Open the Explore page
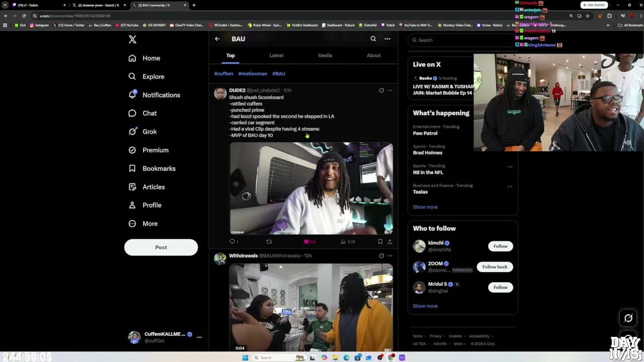Viewport: 644px width, 362px height. [146, 76]
